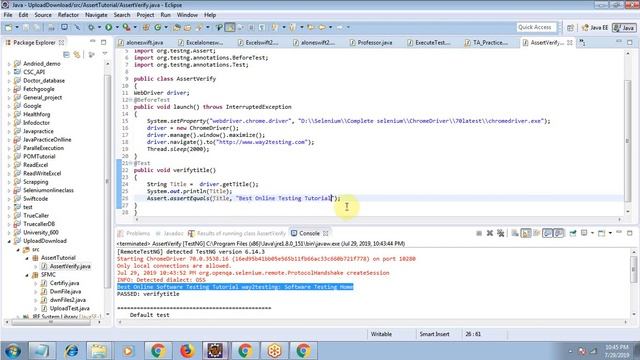Image resolution: width=640 pixels, height=360 pixels.
Task: Switch to the TA_Practice editor tab
Action: click(x=487, y=42)
